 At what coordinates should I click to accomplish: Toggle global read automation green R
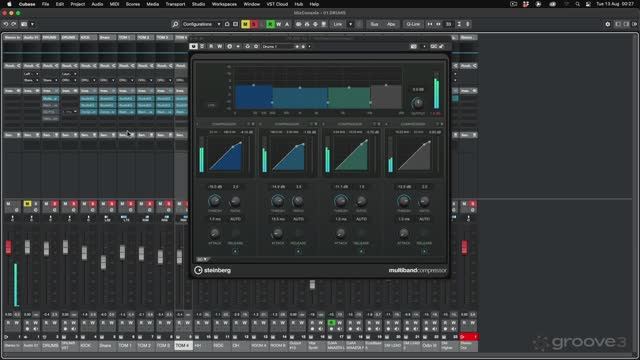click(x=270, y=24)
